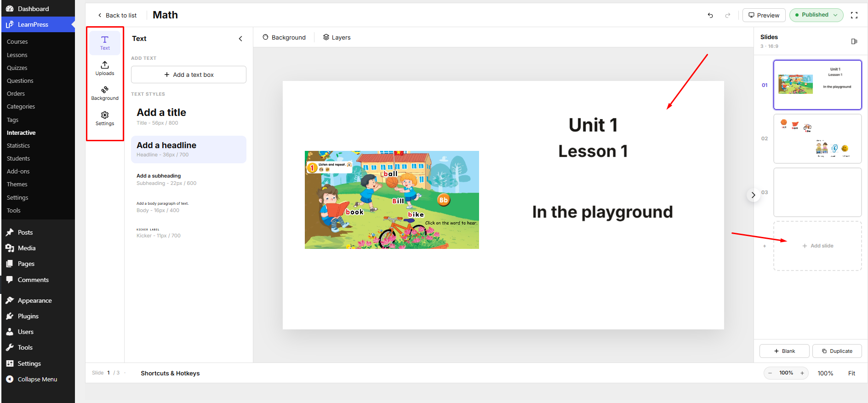This screenshot has height=403, width=868.
Task: Open the Pages menu
Action: coord(38,264)
